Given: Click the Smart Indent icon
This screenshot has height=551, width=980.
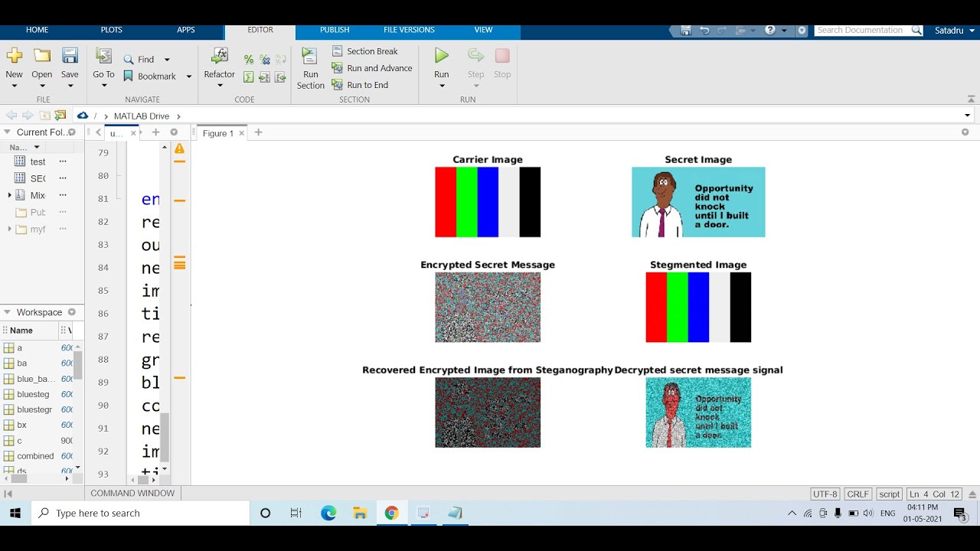Looking at the screenshot, I should (x=248, y=77).
